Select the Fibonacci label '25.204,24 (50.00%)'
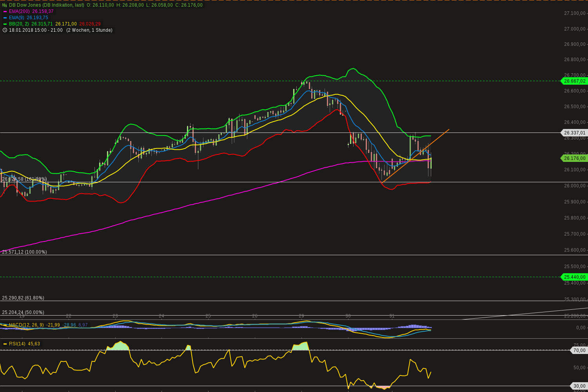588x392 pixels. point(23,312)
